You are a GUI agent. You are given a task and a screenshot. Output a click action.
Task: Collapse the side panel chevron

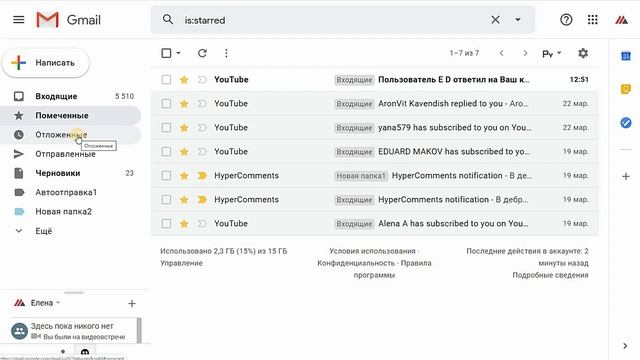(x=625, y=346)
